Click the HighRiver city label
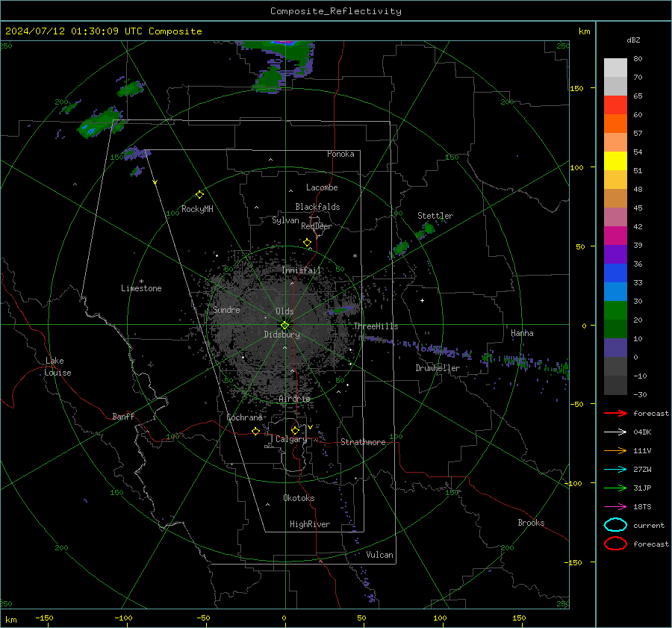 [x=310, y=524]
